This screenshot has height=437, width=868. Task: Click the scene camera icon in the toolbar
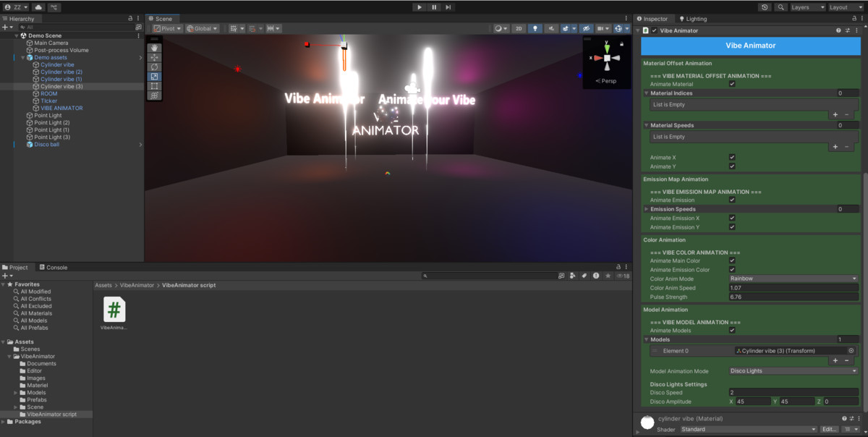(601, 28)
